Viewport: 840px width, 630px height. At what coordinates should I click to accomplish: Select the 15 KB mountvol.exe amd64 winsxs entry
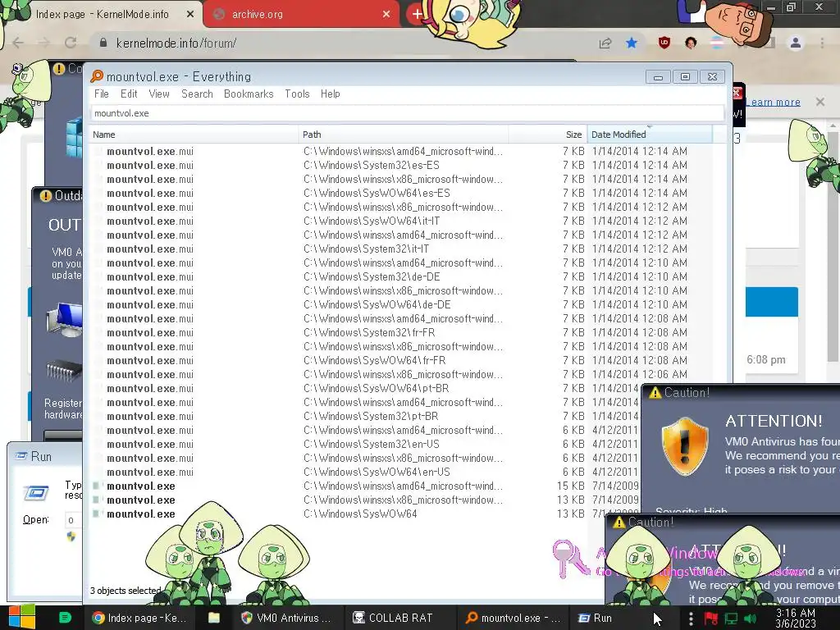point(141,486)
